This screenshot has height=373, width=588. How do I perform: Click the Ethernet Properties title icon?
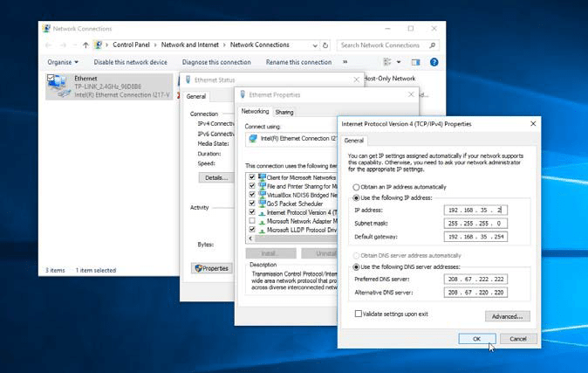pyautogui.click(x=243, y=94)
